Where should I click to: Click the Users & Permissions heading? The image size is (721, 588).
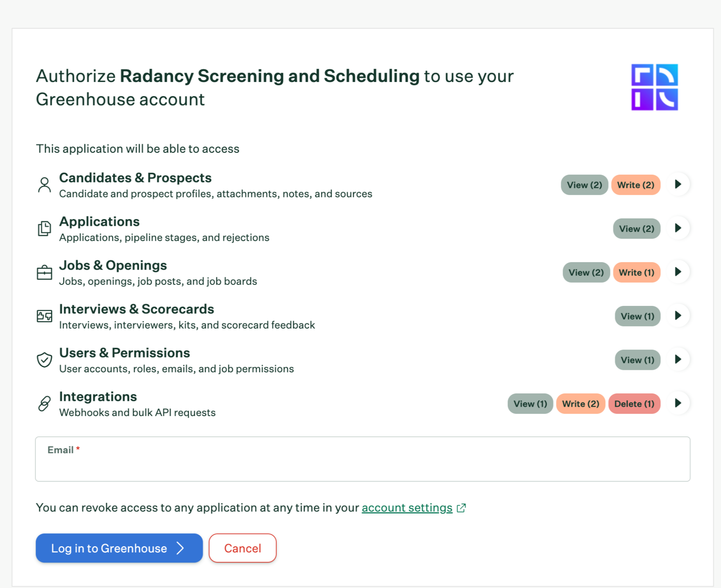pos(124,353)
